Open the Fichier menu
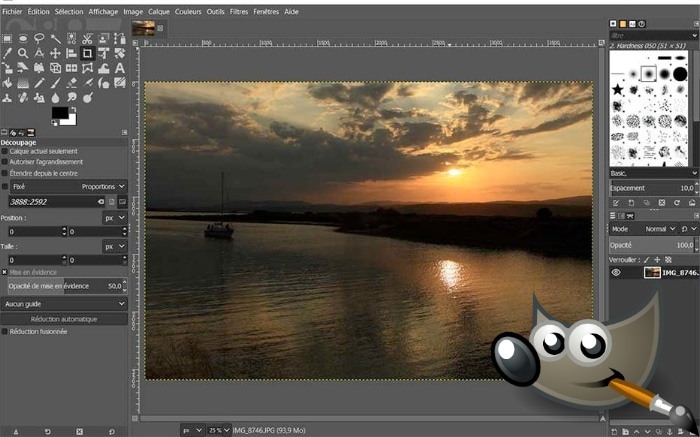700x437 pixels. tap(12, 12)
